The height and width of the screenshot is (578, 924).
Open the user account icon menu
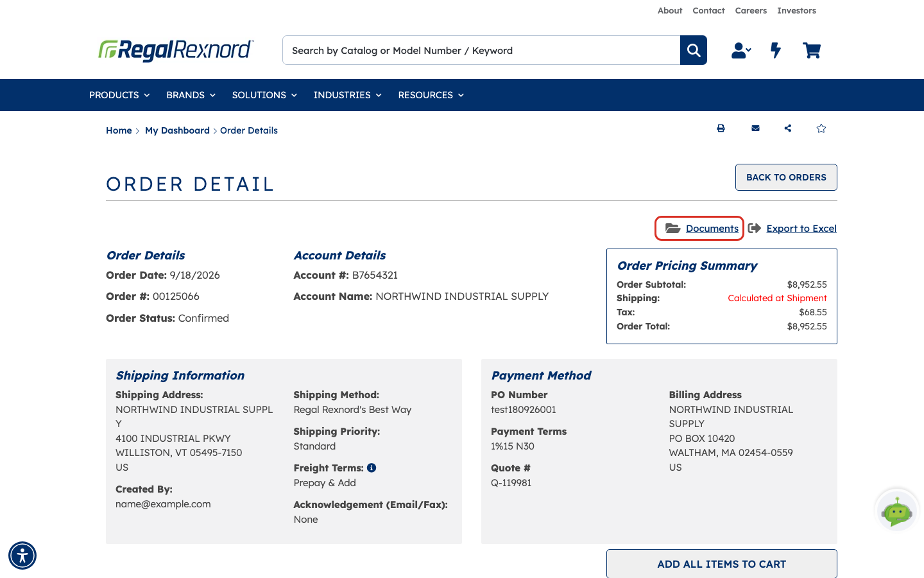coord(741,50)
